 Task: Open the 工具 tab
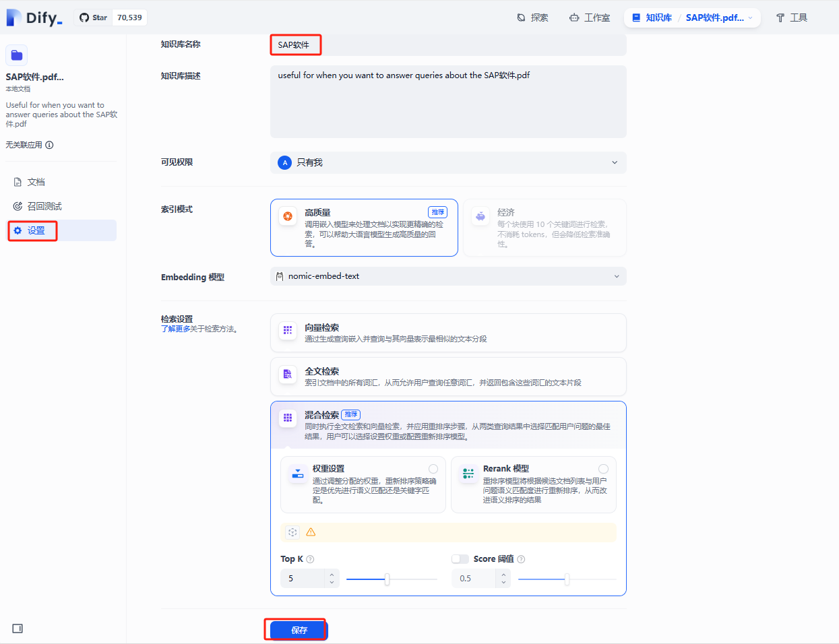point(791,18)
